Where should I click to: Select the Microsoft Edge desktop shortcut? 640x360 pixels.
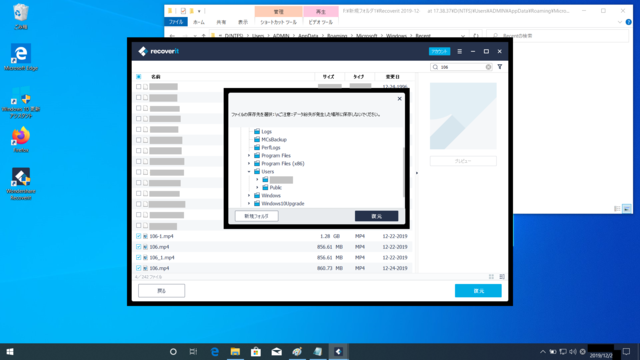pyautogui.click(x=21, y=58)
